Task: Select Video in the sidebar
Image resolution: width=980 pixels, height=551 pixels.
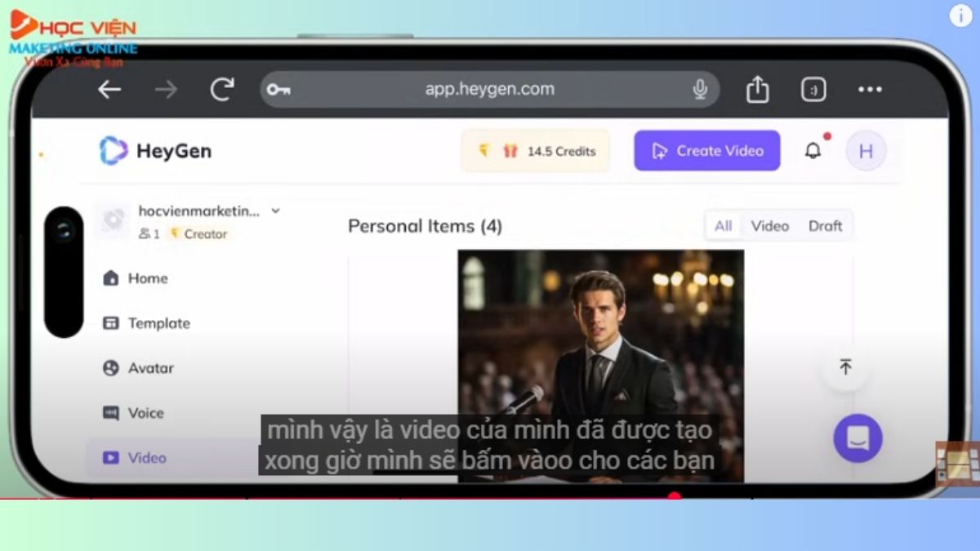Action: pyautogui.click(x=172, y=458)
